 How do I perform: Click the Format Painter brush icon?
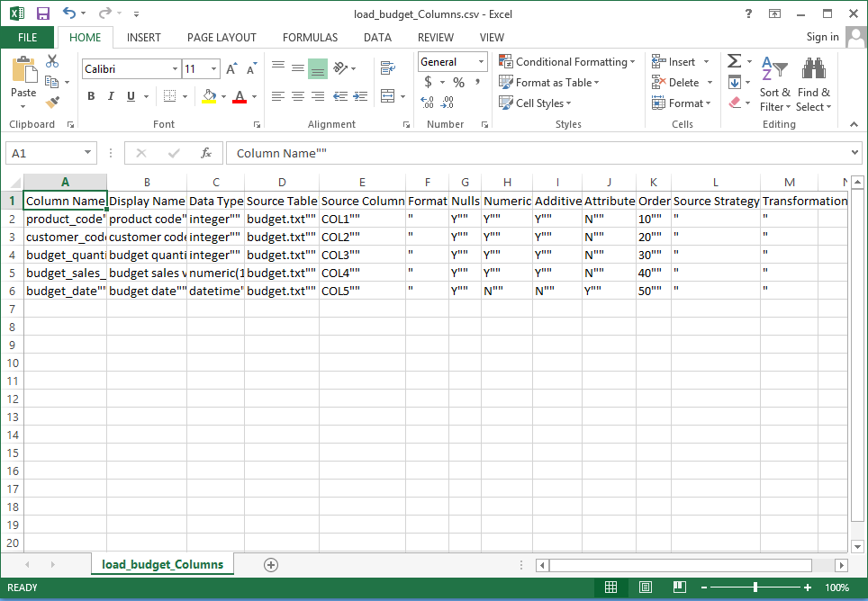point(52,103)
